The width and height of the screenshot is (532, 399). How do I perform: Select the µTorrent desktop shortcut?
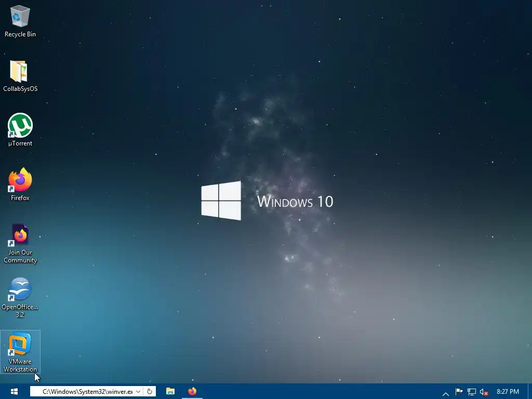click(x=20, y=130)
